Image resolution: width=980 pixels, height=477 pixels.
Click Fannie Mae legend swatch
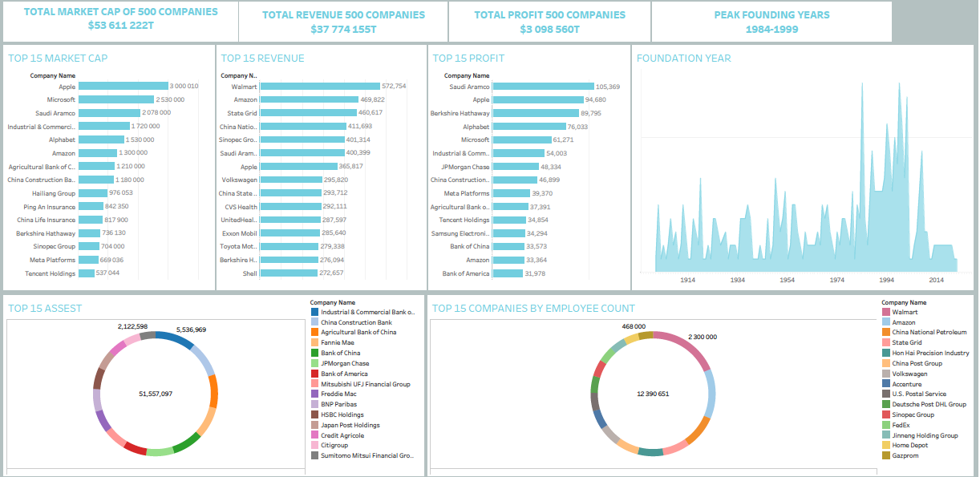point(314,342)
